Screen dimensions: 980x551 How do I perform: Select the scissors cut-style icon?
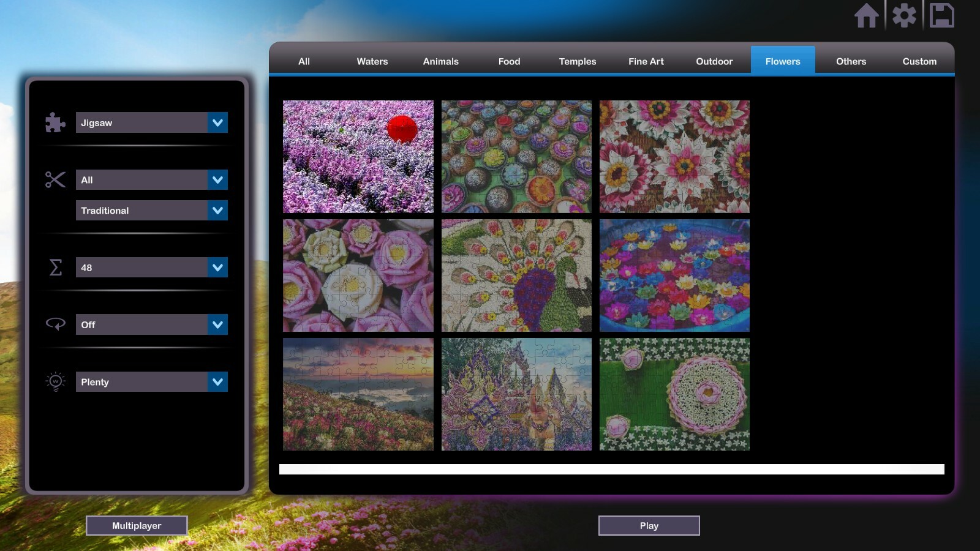(x=55, y=179)
